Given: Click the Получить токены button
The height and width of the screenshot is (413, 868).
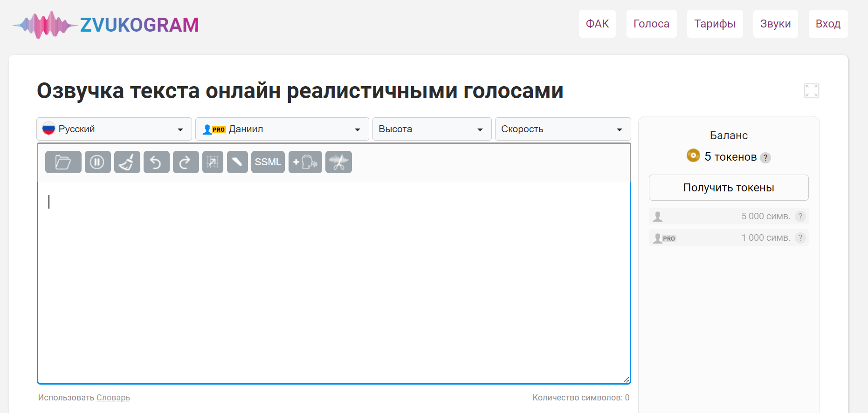Looking at the screenshot, I should [x=729, y=188].
